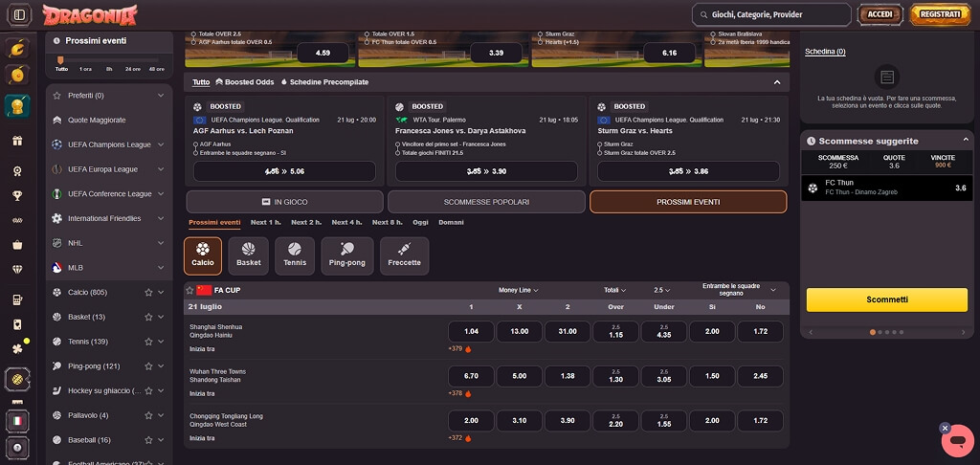Screen dimensions: 980x465
Task: Star Basket (13) as favorite
Action: click(x=148, y=317)
